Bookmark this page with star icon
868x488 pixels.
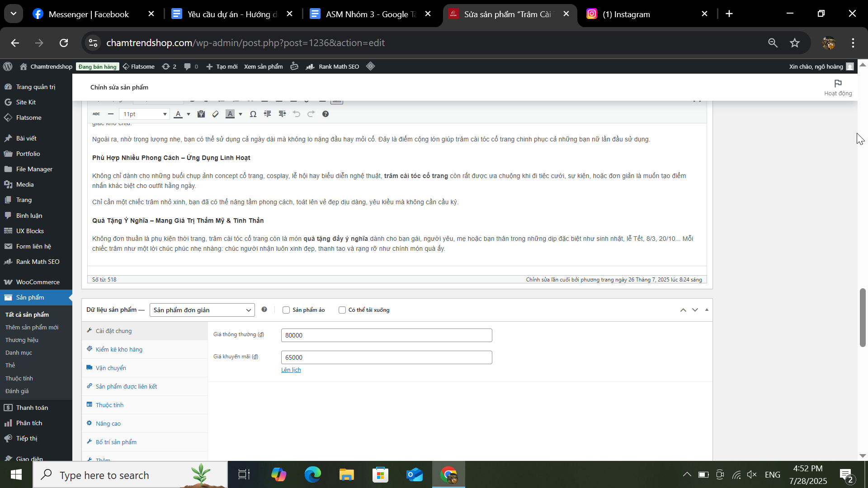click(x=795, y=43)
